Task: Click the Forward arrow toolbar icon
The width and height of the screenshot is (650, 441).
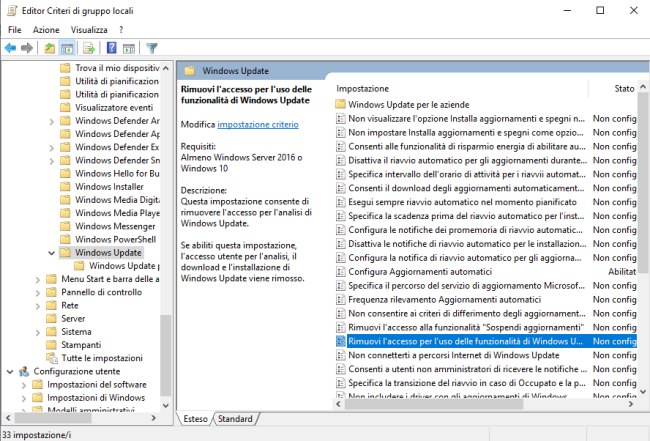Action: tap(27, 48)
